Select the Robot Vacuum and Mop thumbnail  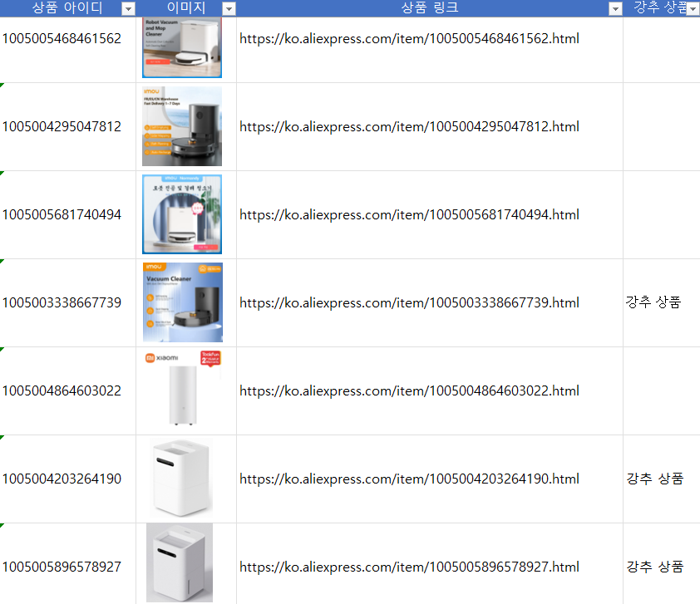coord(182,48)
